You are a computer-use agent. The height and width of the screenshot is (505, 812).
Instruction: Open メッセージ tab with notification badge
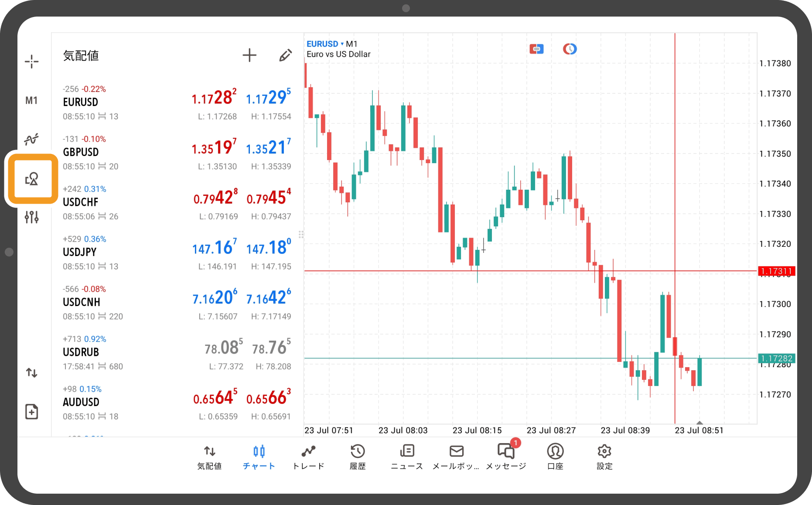[506, 457]
